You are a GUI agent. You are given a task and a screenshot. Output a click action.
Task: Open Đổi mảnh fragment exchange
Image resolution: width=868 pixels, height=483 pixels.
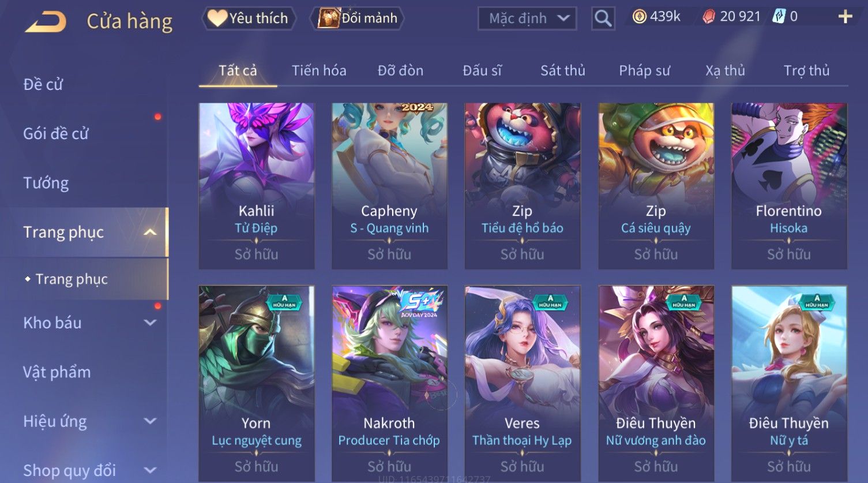(357, 18)
